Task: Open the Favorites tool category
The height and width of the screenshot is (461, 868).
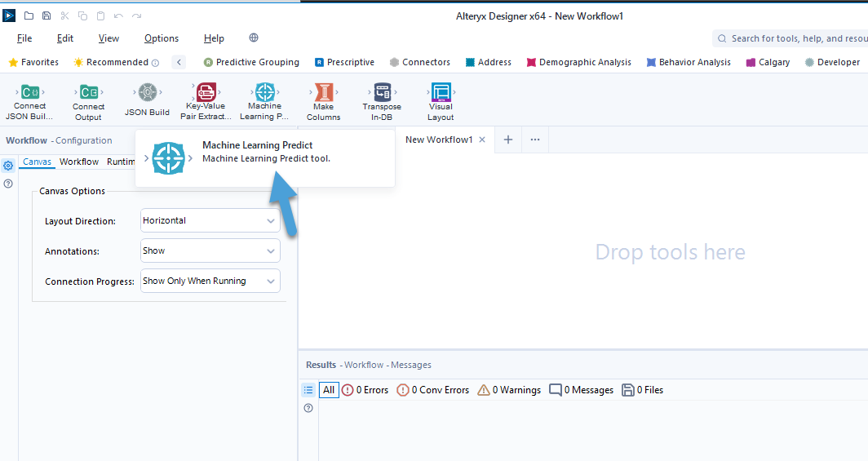Action: click(33, 62)
